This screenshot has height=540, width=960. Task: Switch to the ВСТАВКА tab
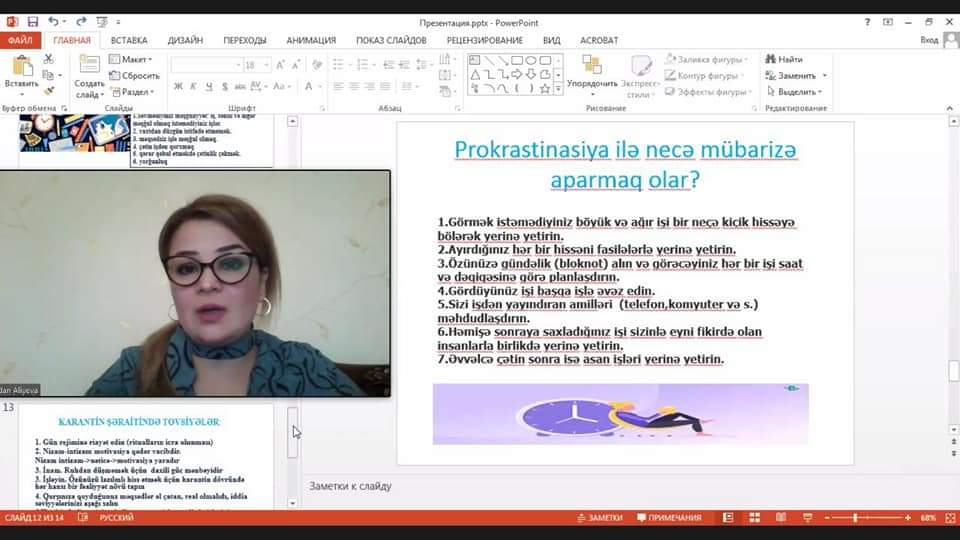pyautogui.click(x=129, y=40)
